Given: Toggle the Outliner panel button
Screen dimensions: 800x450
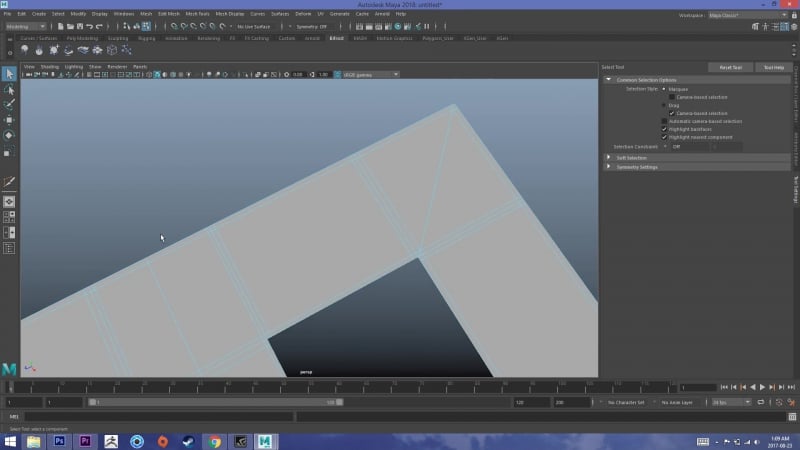Looking at the screenshot, I should click(x=9, y=248).
